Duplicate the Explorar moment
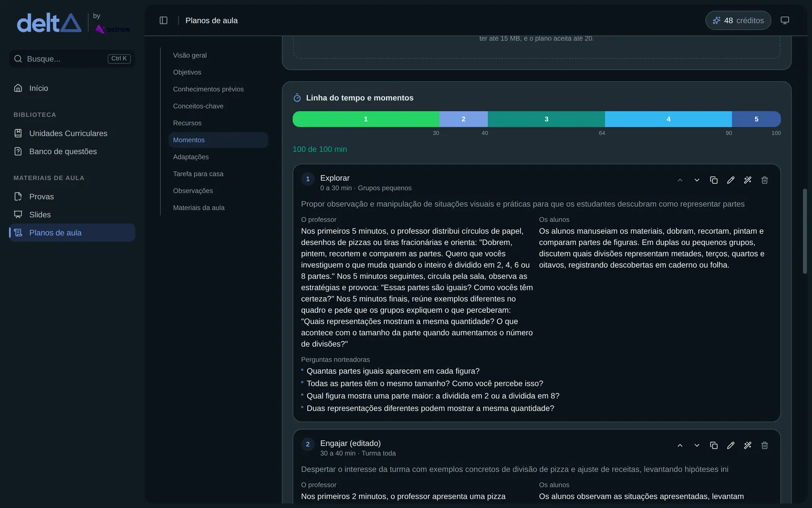The width and height of the screenshot is (812, 508). (714, 180)
